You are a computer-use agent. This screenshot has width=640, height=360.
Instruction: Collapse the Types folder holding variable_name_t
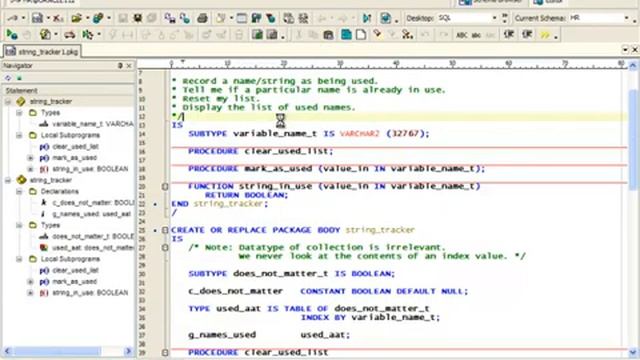[x=19, y=113]
